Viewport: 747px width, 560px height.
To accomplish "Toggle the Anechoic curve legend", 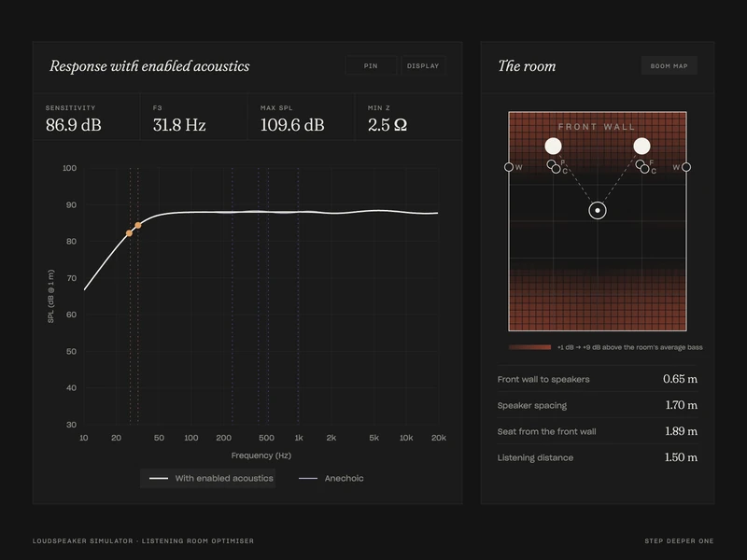I will click(x=331, y=478).
